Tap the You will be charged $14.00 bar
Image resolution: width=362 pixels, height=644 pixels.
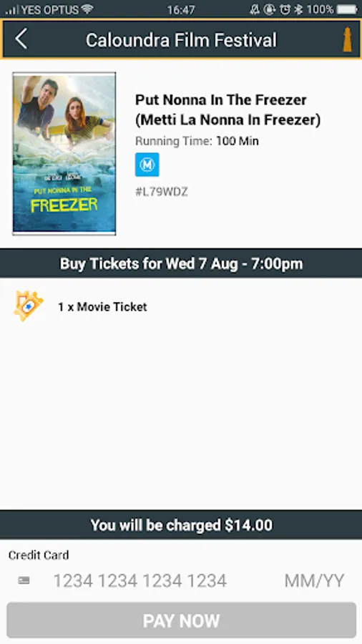click(181, 525)
